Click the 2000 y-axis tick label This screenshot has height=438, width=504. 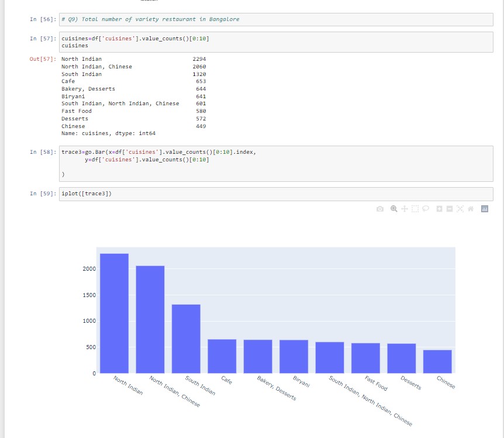[89, 269]
